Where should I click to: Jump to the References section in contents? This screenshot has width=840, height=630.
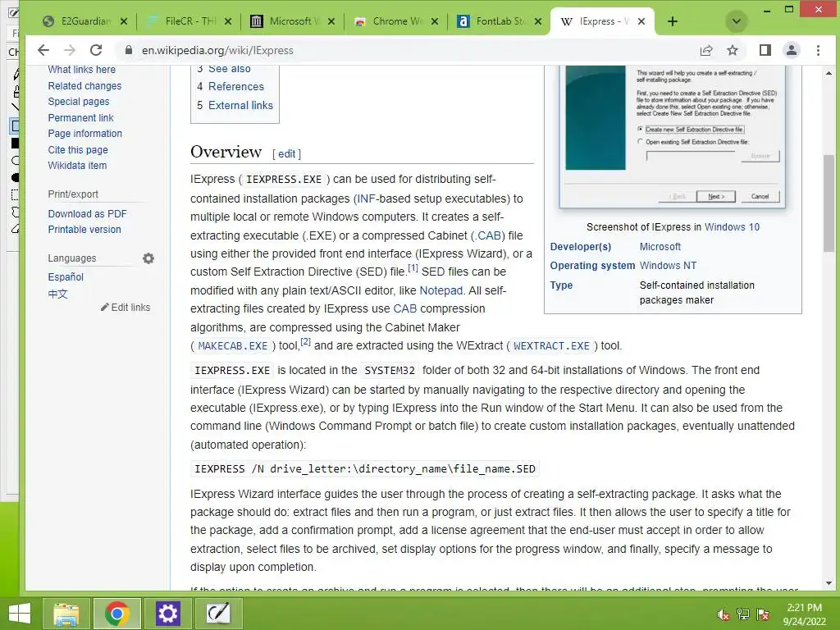pos(236,86)
